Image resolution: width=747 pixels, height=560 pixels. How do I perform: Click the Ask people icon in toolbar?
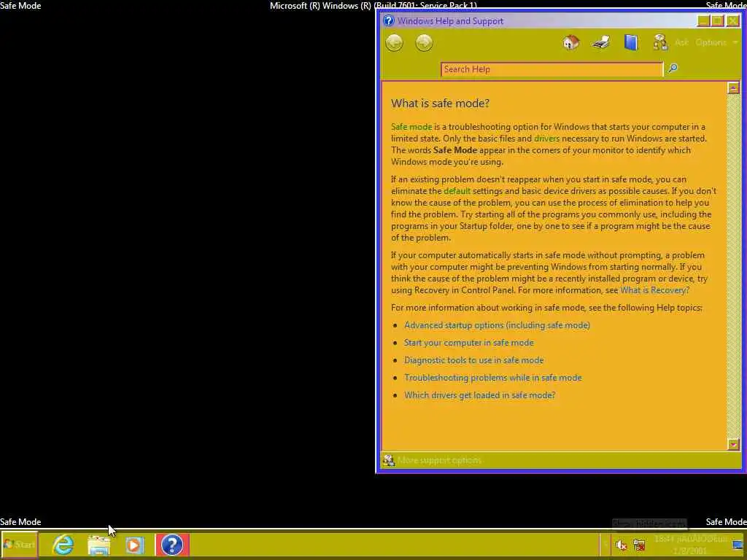[660, 42]
